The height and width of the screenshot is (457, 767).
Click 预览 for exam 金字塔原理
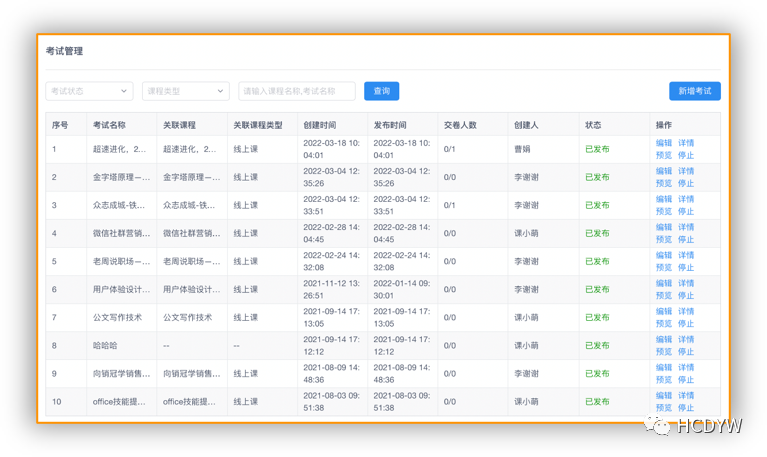(664, 183)
